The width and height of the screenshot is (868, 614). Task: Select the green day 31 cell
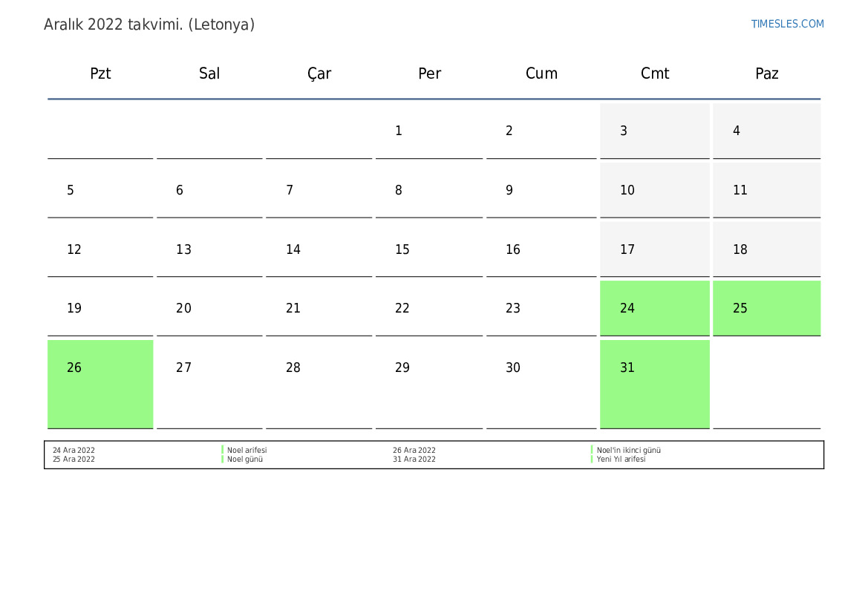654,383
